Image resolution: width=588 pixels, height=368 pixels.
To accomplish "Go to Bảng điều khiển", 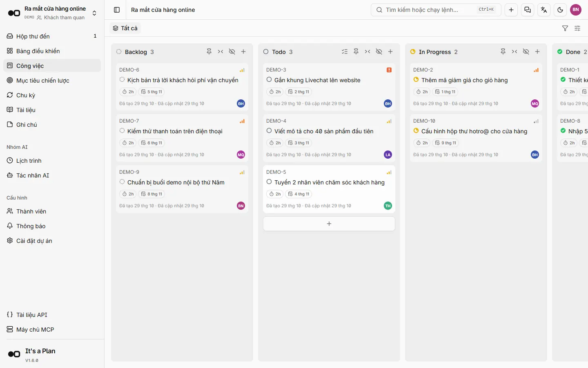I will tap(52, 51).
